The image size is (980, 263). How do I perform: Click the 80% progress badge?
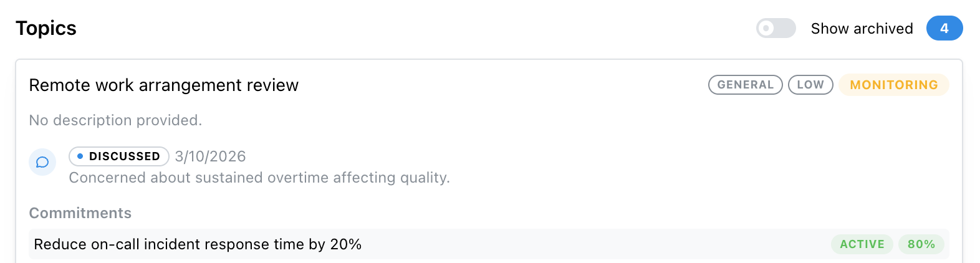coord(921,244)
